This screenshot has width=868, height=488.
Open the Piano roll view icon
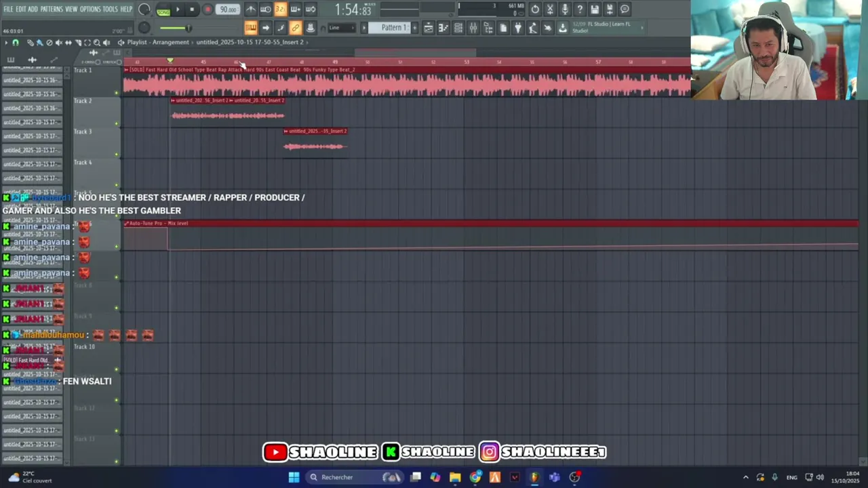443,28
